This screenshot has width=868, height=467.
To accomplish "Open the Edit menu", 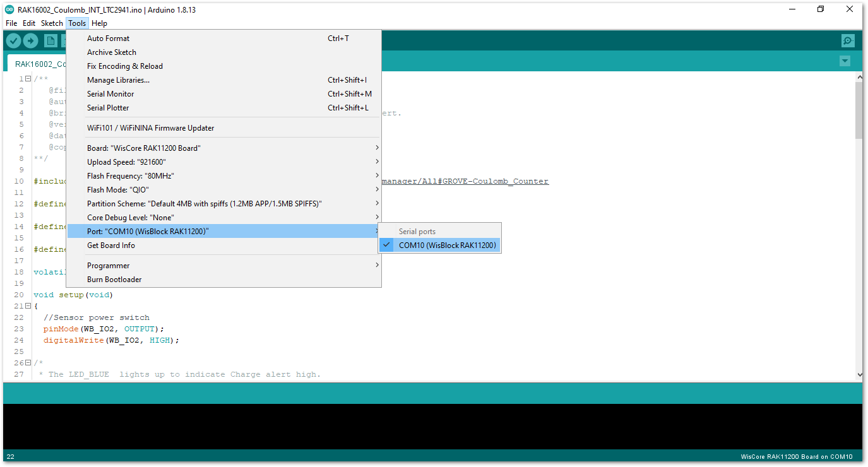I will (29, 23).
